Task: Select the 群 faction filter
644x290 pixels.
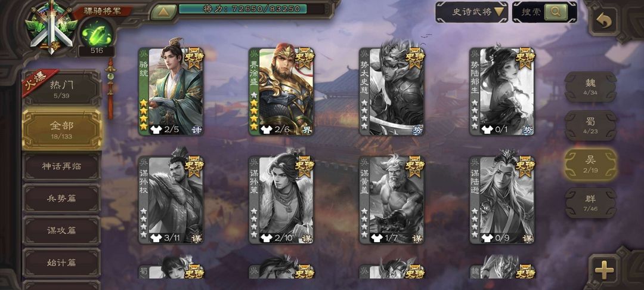Action: [x=590, y=203]
